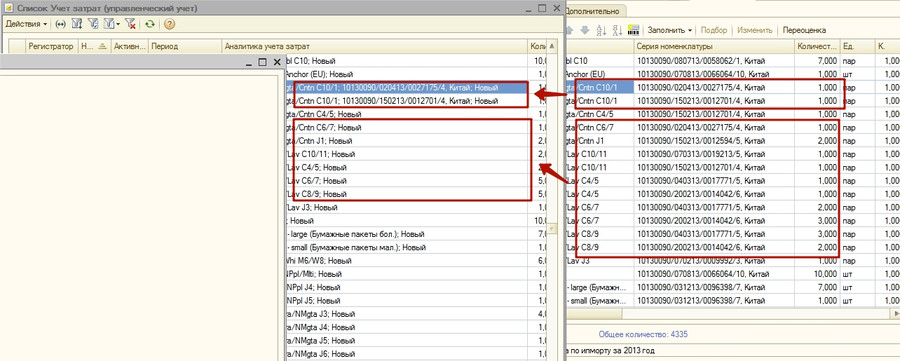Click series cell 10130090/070313/0019213/5, Китай
Image resolution: width=900 pixels, height=361 pixels.
tap(715, 154)
